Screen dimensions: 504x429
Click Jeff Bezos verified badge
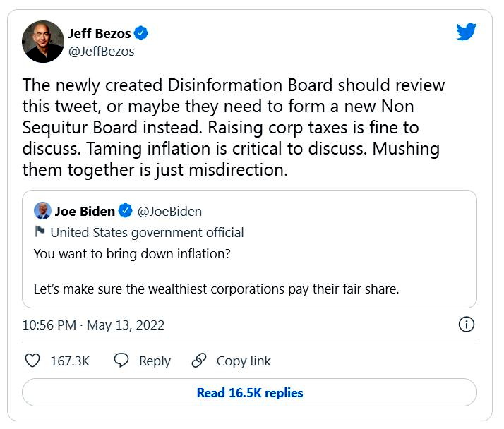pyautogui.click(x=140, y=33)
